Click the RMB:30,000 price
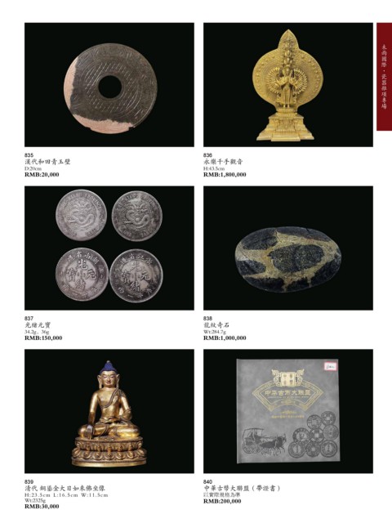 (x=42, y=506)
